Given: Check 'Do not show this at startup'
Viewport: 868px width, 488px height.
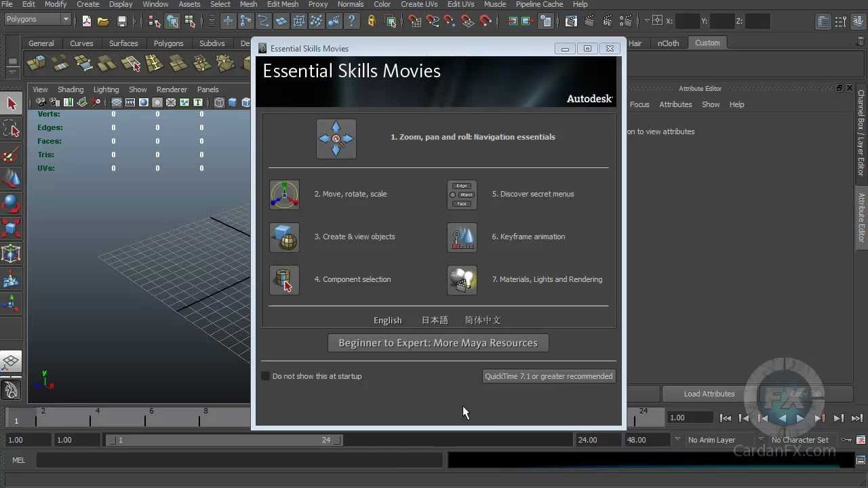Looking at the screenshot, I should tap(266, 376).
